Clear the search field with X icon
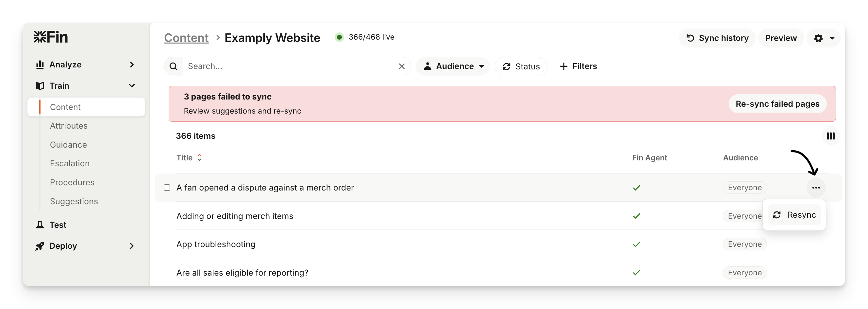The width and height of the screenshot is (868, 309). click(x=402, y=66)
